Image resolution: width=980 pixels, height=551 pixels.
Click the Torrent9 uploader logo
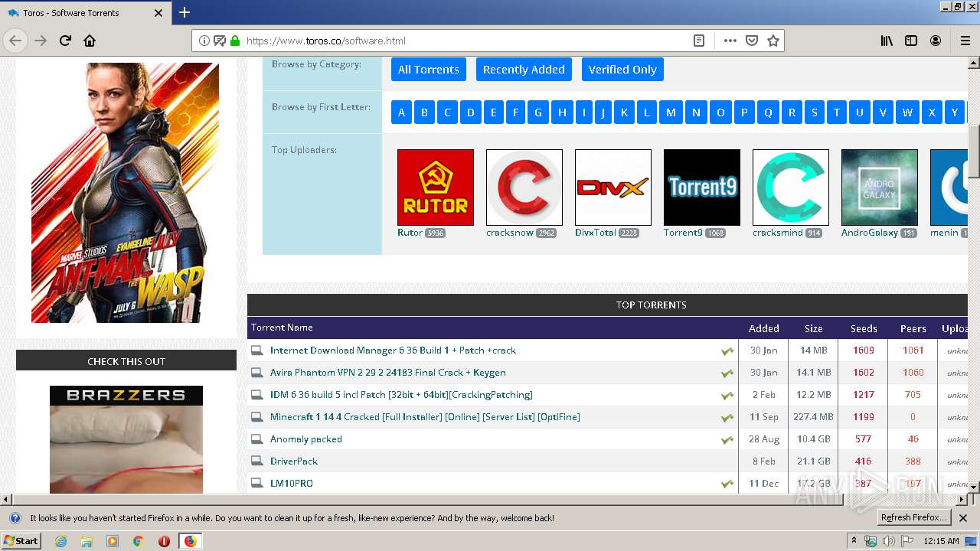pos(702,187)
